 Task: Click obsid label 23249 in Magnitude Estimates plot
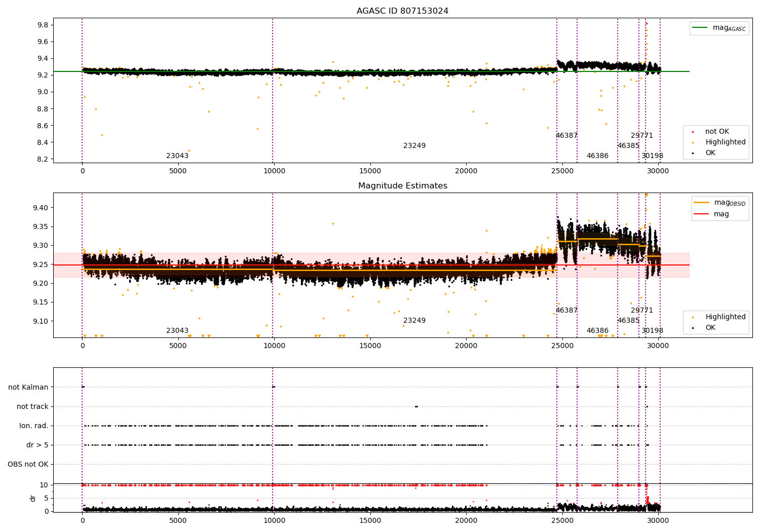[414, 321]
